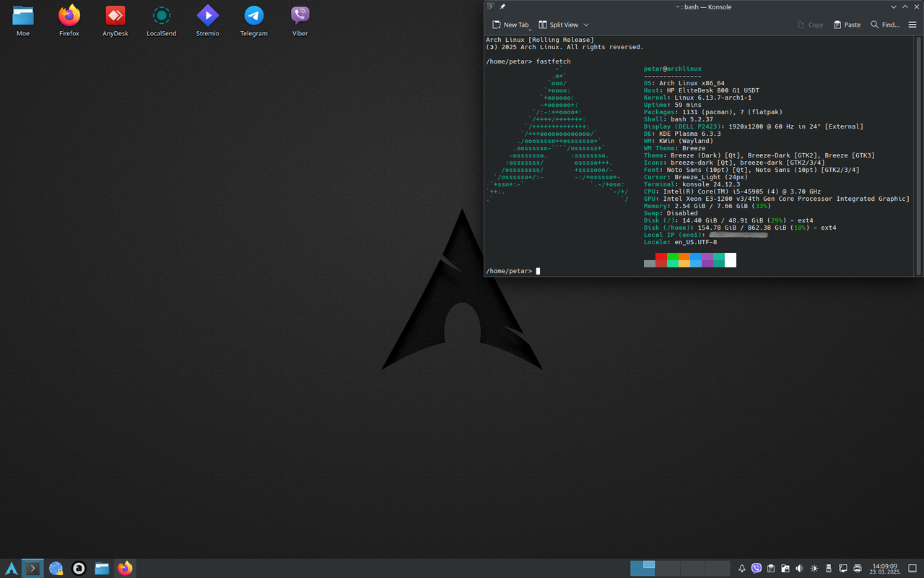
Task: Open the file manager from the taskbar
Action: [x=102, y=569]
